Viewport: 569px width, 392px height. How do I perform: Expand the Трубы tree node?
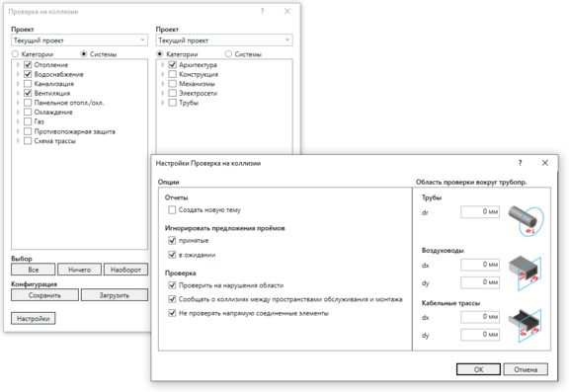click(x=163, y=103)
